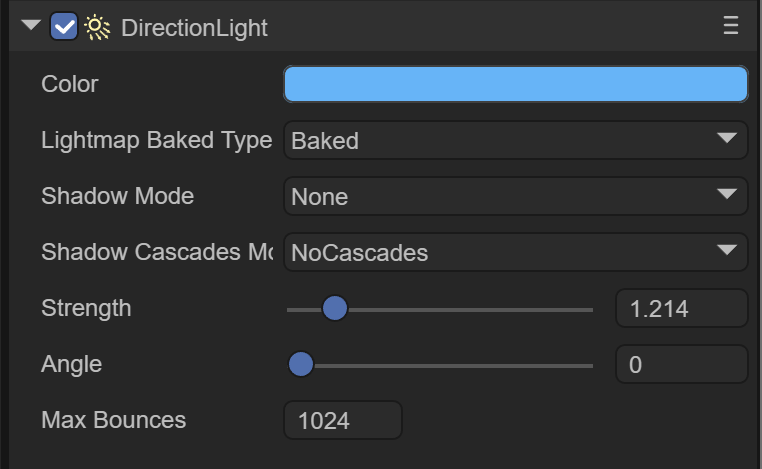Collapse the DirectionLight component section
Screen dimensions: 762x469
(x=31, y=27)
